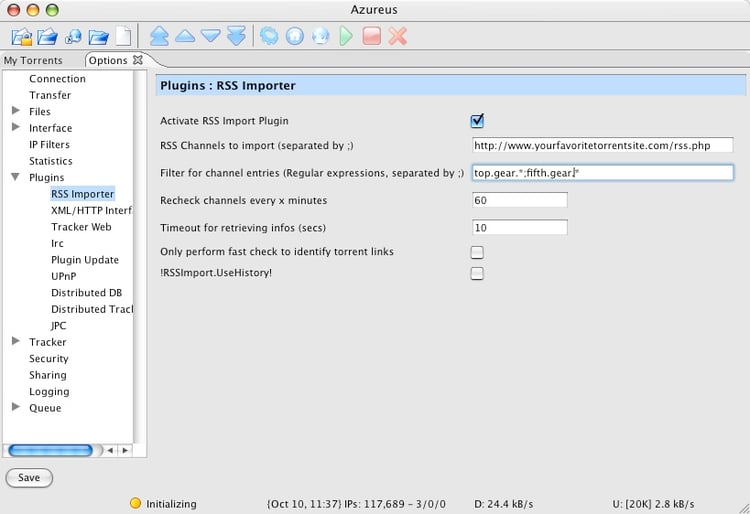Screen dimensions: 750x514
Task: Click in RSS Channels to import field
Action: (x=603, y=145)
